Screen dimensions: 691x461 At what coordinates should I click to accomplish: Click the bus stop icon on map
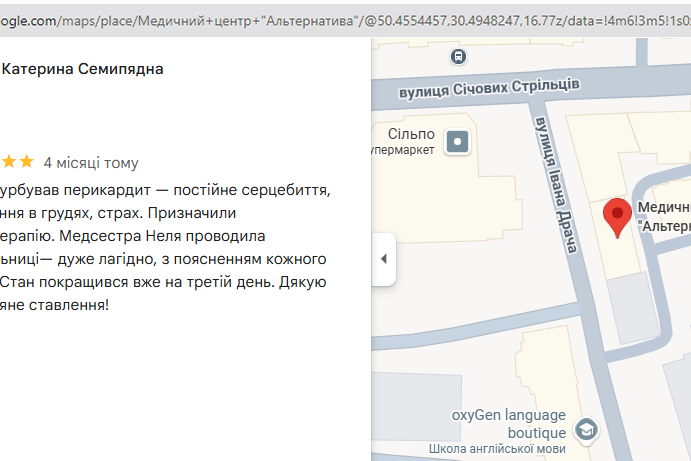coord(457,57)
